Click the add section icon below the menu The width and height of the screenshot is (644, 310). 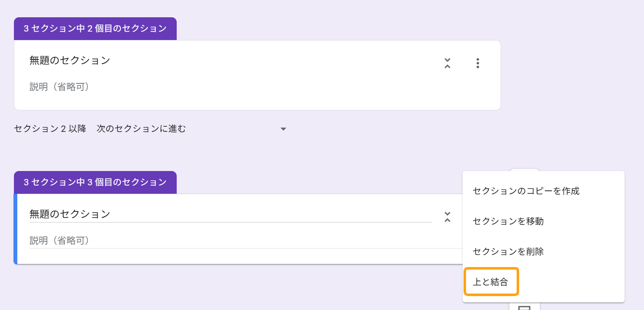coord(524,307)
